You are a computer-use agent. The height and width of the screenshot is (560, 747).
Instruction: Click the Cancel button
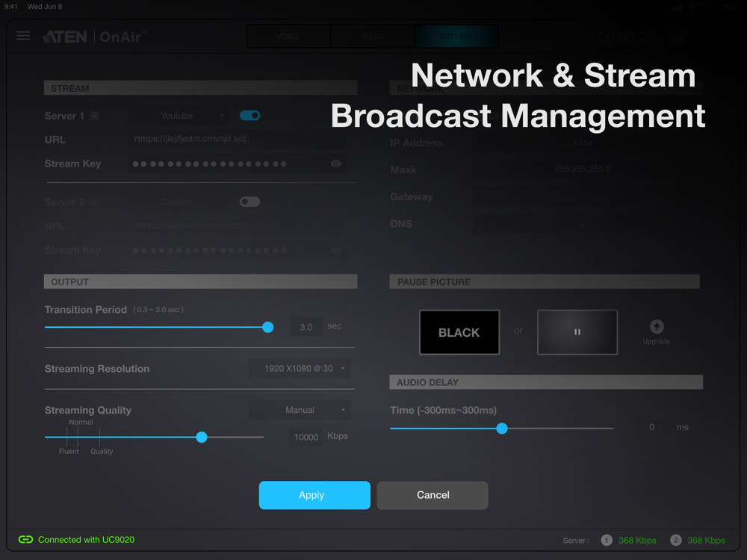(433, 495)
